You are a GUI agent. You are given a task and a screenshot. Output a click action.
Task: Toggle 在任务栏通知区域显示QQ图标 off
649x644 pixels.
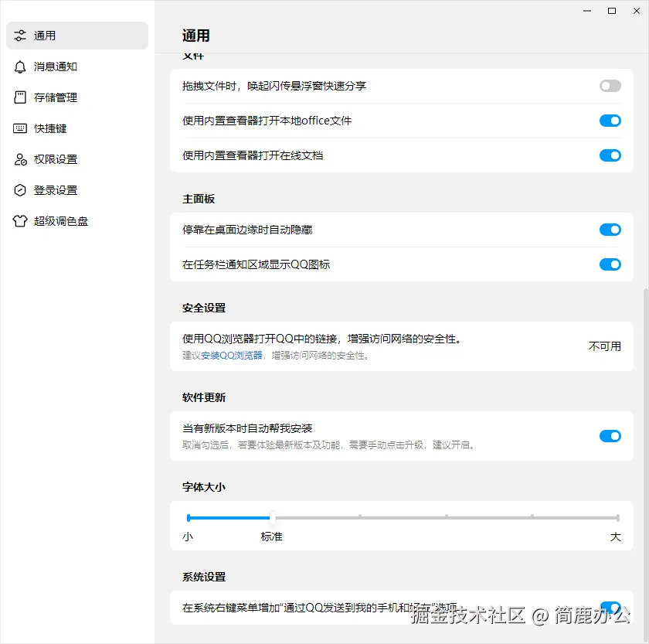610,264
